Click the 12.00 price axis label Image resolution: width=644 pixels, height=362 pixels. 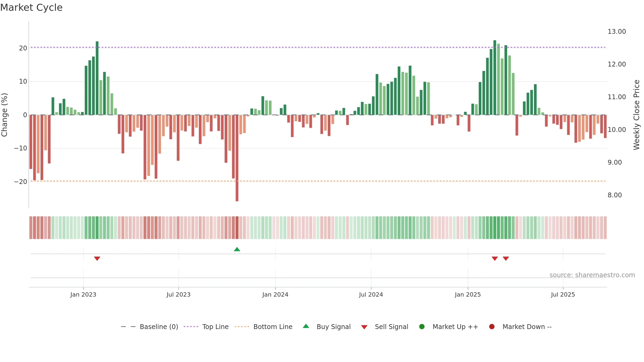[x=617, y=64]
